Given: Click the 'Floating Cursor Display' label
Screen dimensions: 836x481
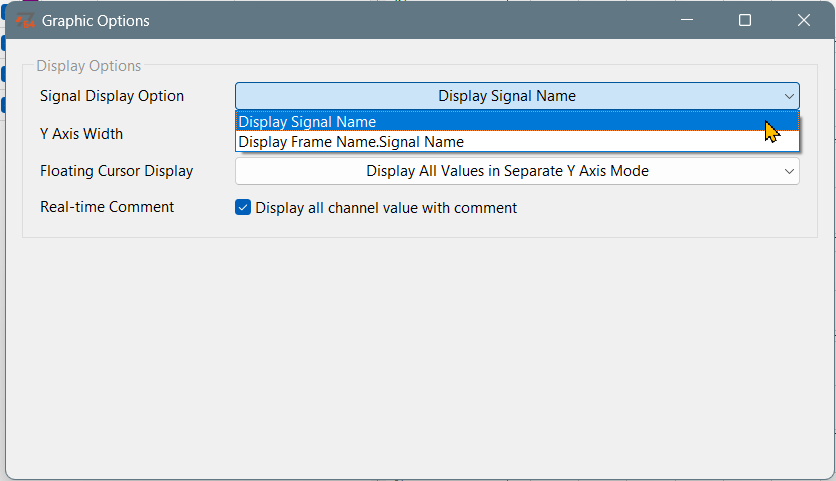Looking at the screenshot, I should 116,171.
